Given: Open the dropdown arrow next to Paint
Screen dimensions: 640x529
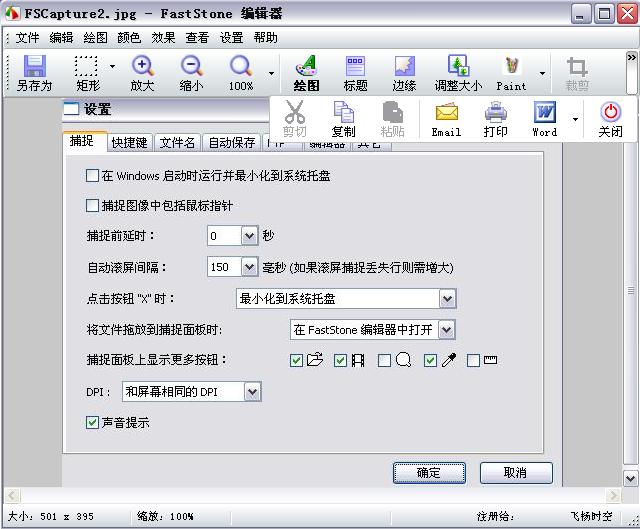Looking at the screenshot, I should pyautogui.click(x=542, y=73).
